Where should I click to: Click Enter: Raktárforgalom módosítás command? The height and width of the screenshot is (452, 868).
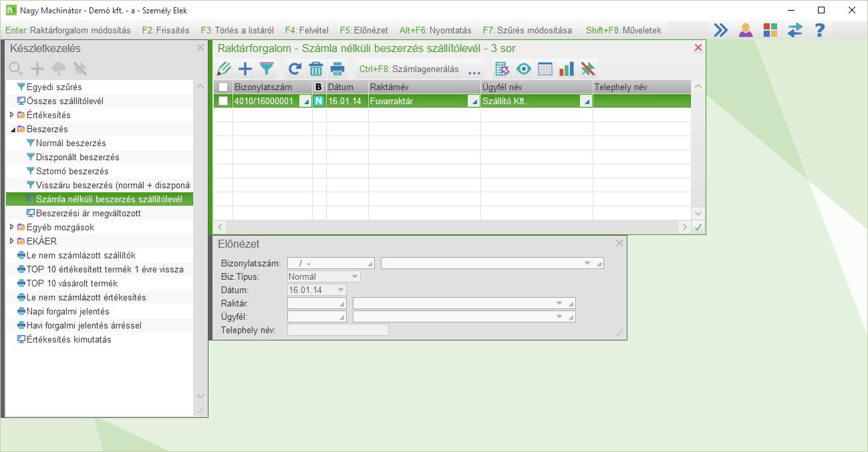(x=67, y=30)
